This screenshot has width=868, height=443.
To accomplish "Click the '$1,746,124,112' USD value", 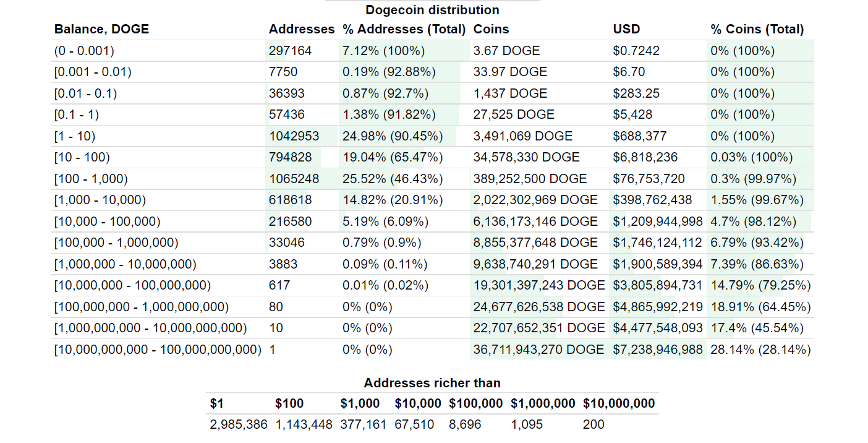I will coord(658,243).
